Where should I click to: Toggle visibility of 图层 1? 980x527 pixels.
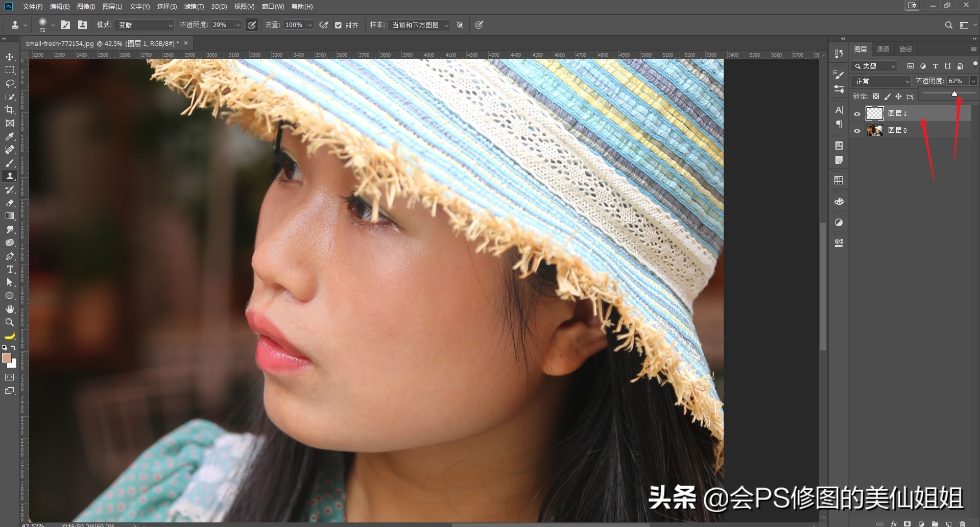click(857, 113)
